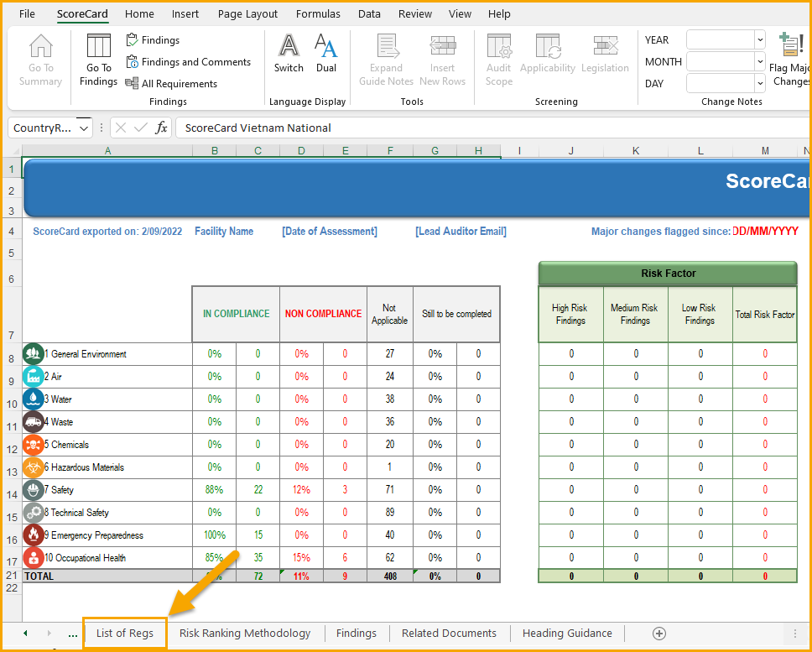Click the Technical Safety gears icon
Screen dimensions: 812x652
coord(34,513)
